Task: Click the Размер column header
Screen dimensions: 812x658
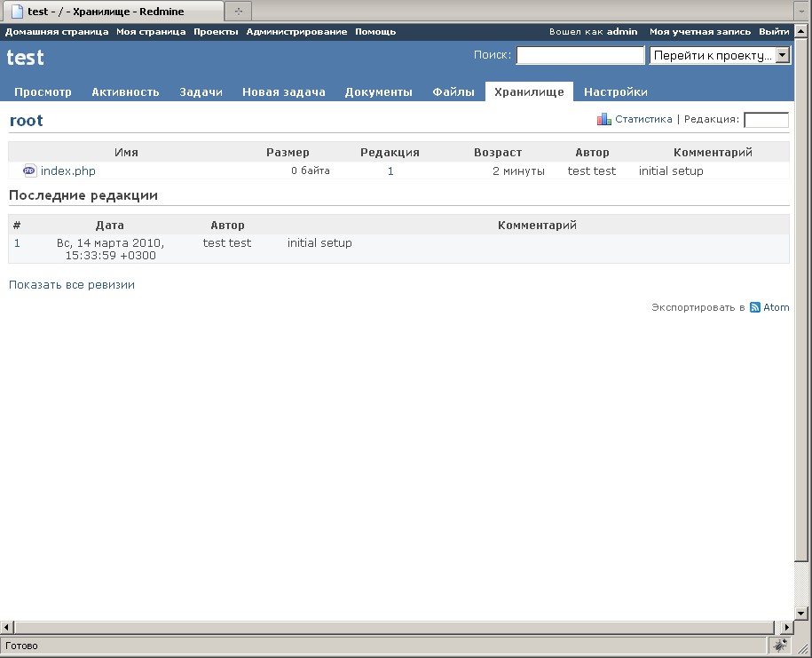Action: [x=288, y=153]
